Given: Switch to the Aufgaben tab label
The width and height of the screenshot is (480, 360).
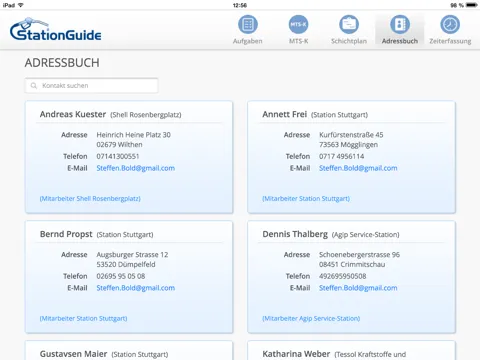Looking at the screenshot, I should click(x=248, y=41).
